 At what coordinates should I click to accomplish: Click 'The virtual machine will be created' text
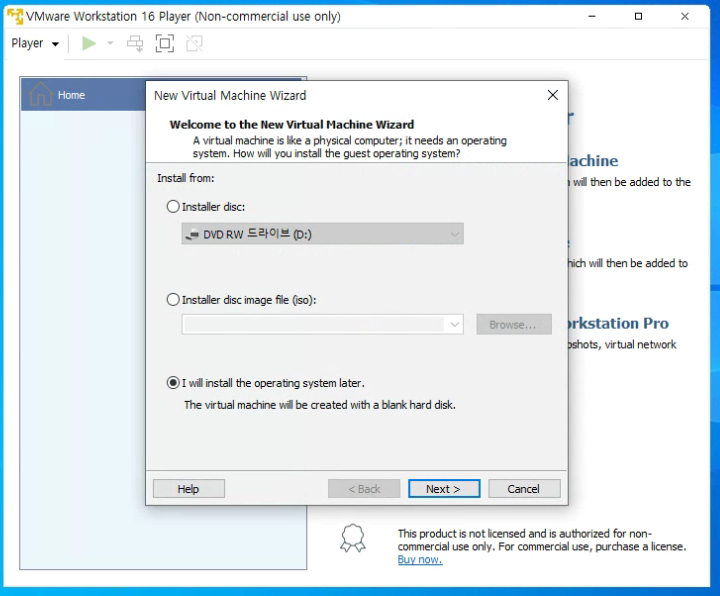[x=320, y=405]
